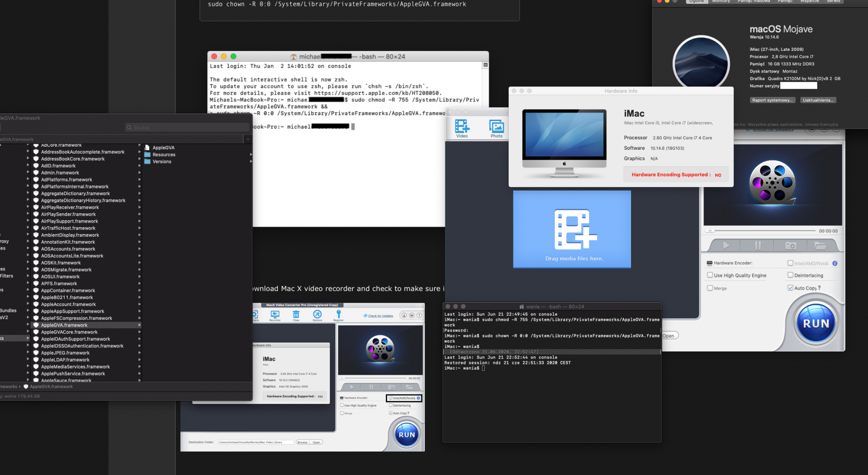Click open-folder icon under large MacX preview

(820, 246)
